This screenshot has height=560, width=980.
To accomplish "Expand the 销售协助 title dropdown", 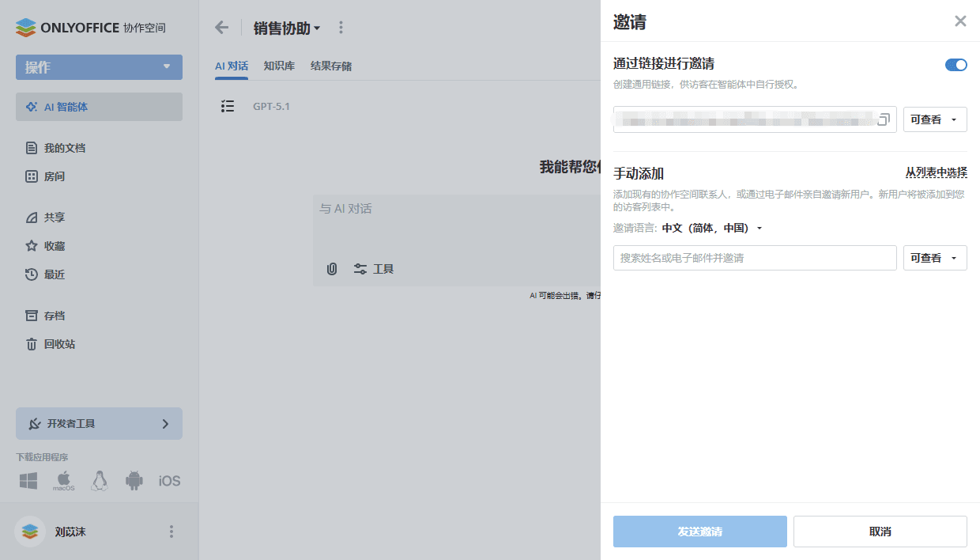I will [287, 27].
